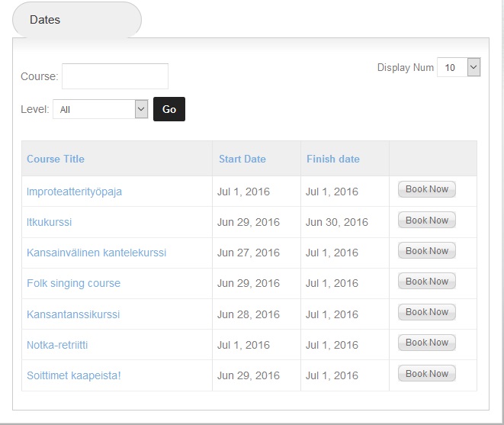This screenshot has height=425, width=504.
Task: Open Kansainvälinen kantelekurssi course link
Action: pos(96,253)
